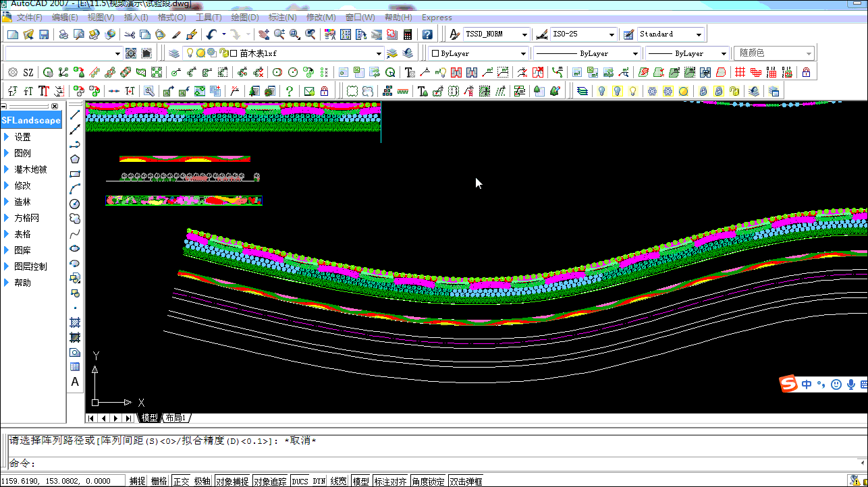Open the 苗木表lxf layer dropdown

(x=379, y=53)
